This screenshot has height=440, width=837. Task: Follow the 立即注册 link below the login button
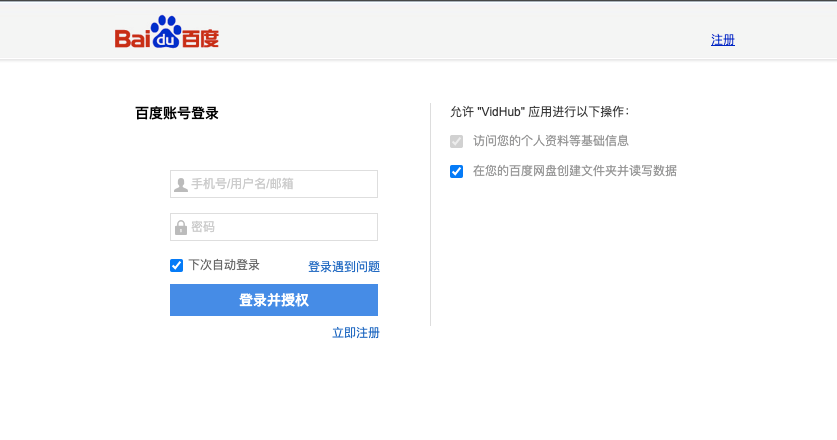pyautogui.click(x=355, y=332)
